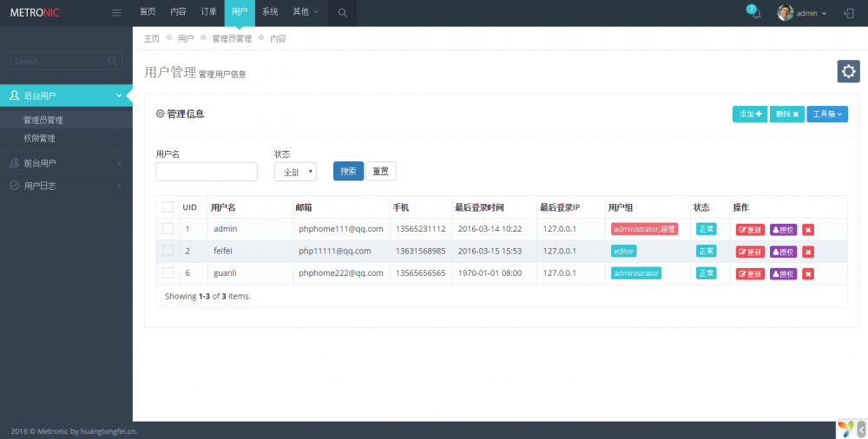
Task: Open the 系统 top menu
Action: click(270, 12)
